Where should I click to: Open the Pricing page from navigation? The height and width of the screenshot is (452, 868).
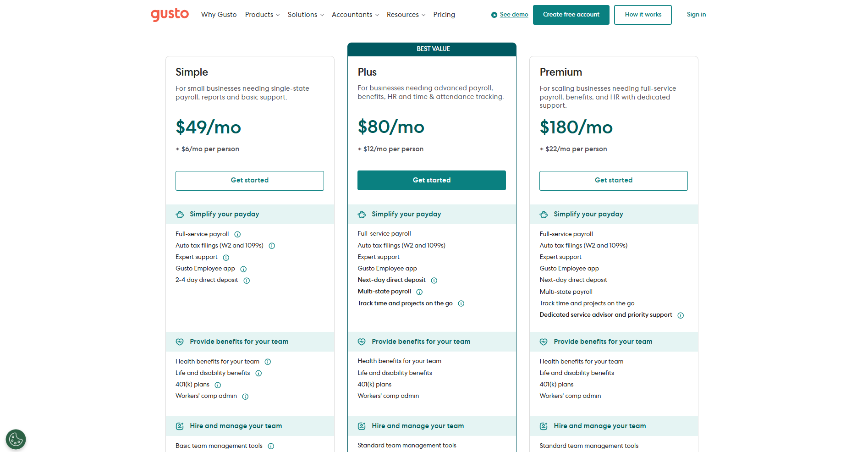[444, 15]
